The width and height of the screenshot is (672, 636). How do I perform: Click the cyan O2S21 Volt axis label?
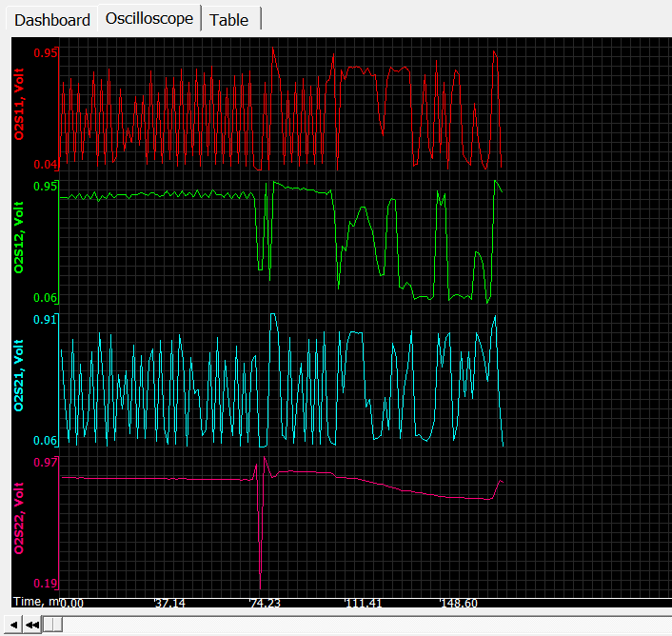pos(20,379)
